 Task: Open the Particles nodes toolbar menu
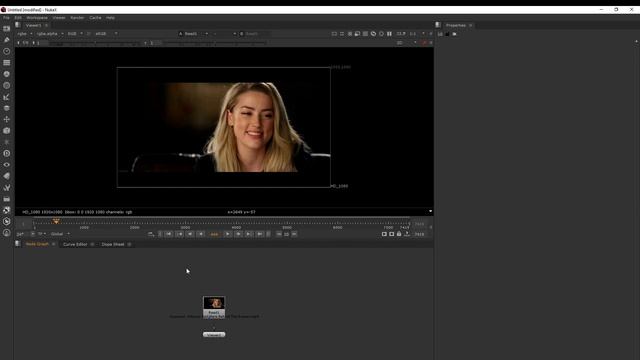(7, 142)
